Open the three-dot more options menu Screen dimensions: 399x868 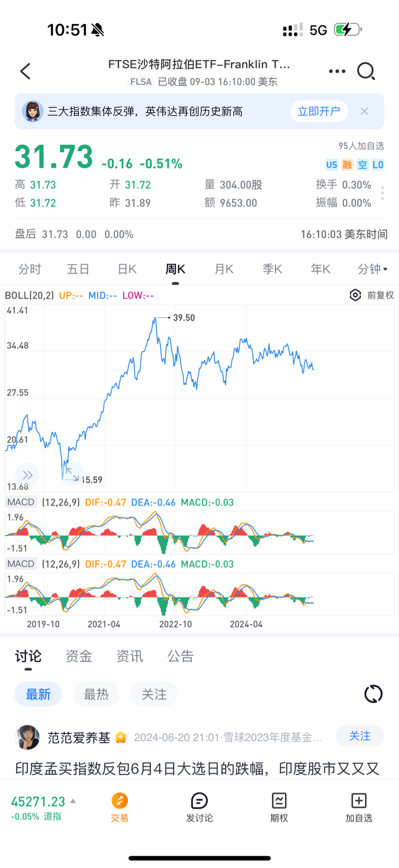[337, 71]
